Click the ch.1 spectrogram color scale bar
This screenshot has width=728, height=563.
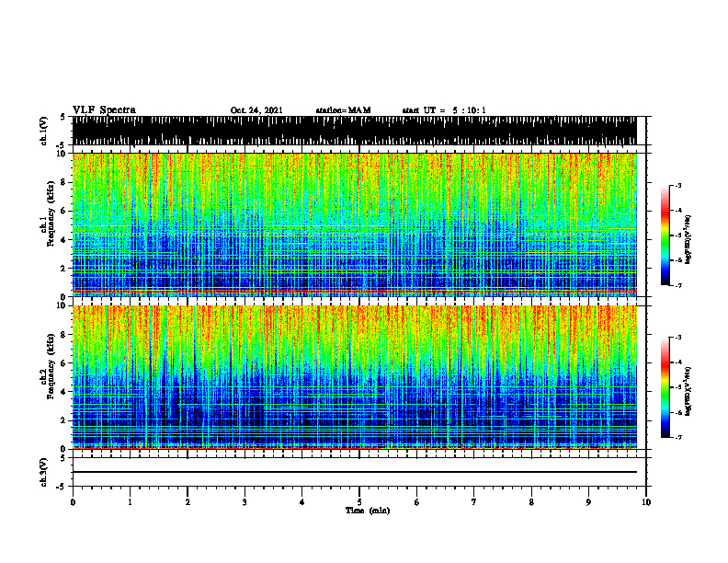click(665, 236)
